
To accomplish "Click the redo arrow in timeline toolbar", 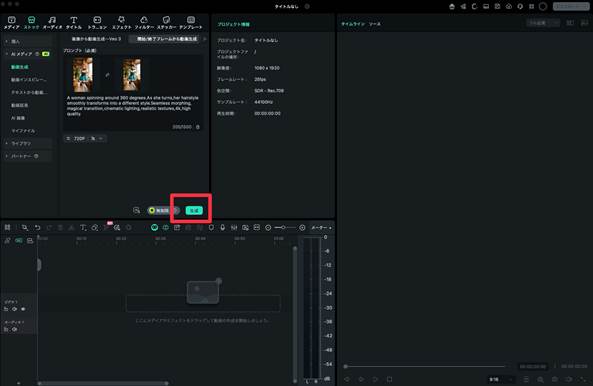I will pyautogui.click(x=49, y=227).
